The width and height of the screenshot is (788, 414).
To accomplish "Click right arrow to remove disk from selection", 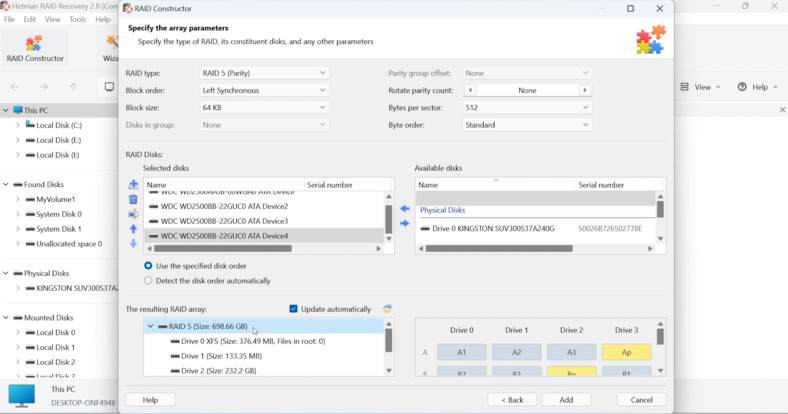I will pos(405,223).
